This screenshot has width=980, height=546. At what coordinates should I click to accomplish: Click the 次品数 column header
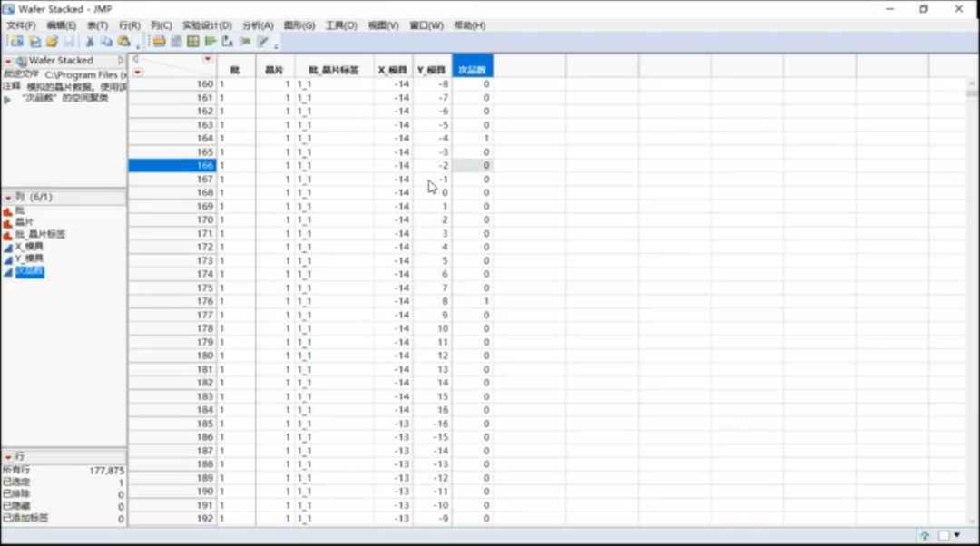[472, 70]
